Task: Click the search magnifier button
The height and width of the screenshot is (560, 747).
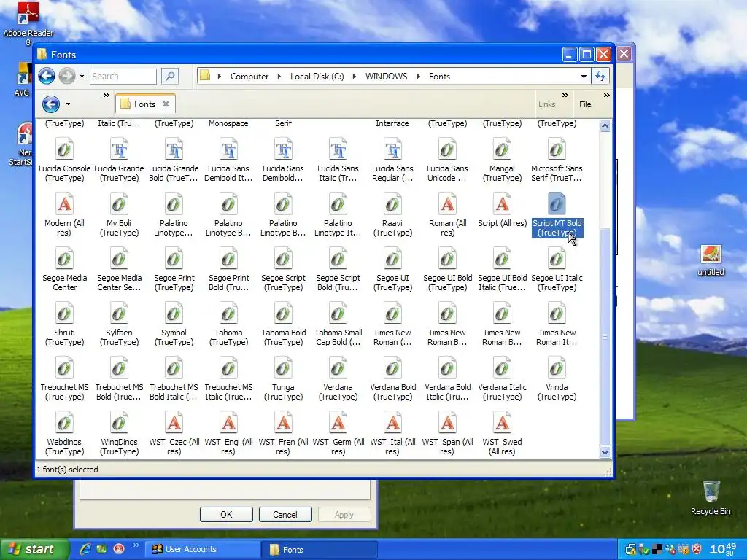Action: pos(169,76)
